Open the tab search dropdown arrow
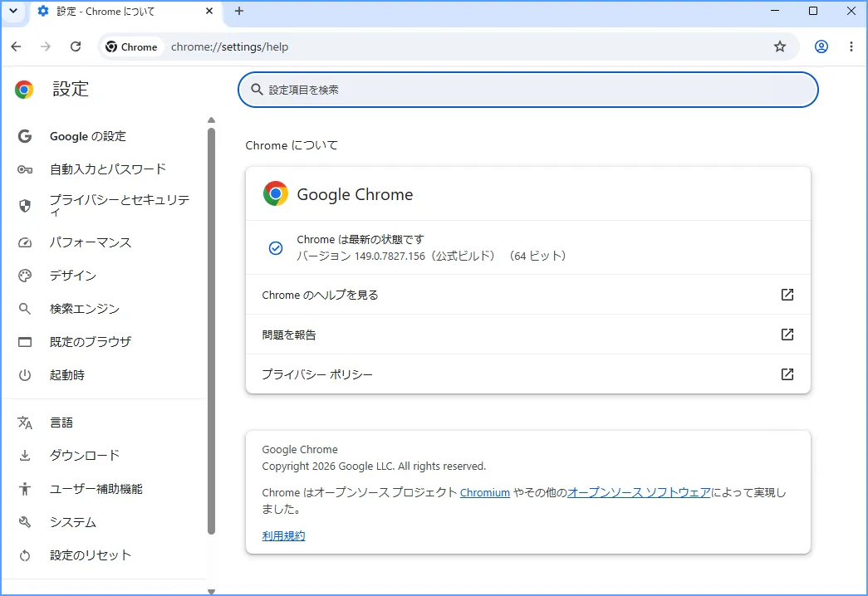868x596 pixels. tap(13, 11)
